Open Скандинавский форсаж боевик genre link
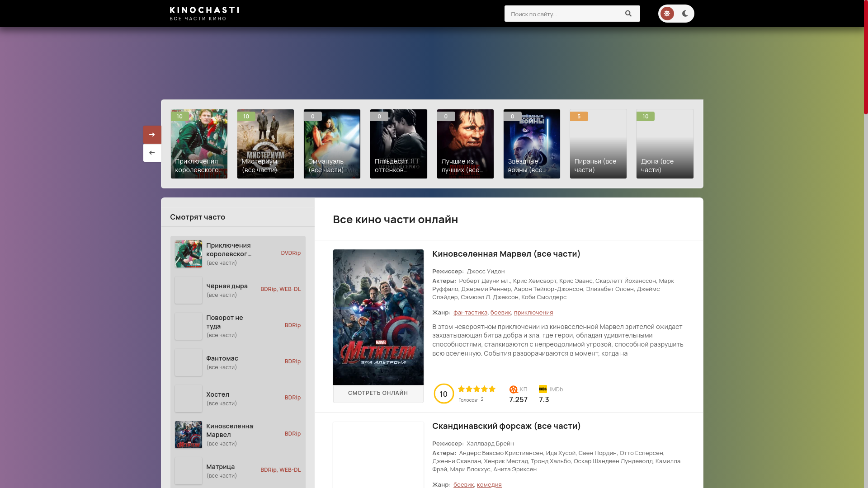This screenshot has height=488, width=868. [463, 484]
